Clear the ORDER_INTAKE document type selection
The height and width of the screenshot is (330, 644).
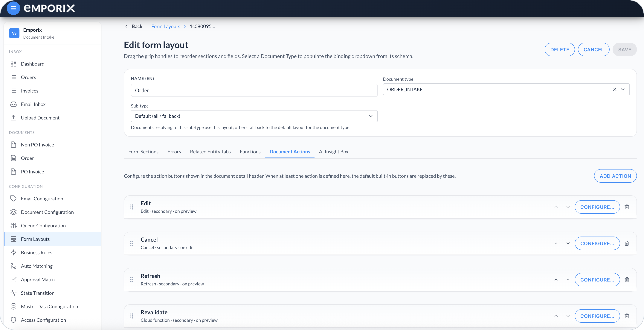(615, 89)
